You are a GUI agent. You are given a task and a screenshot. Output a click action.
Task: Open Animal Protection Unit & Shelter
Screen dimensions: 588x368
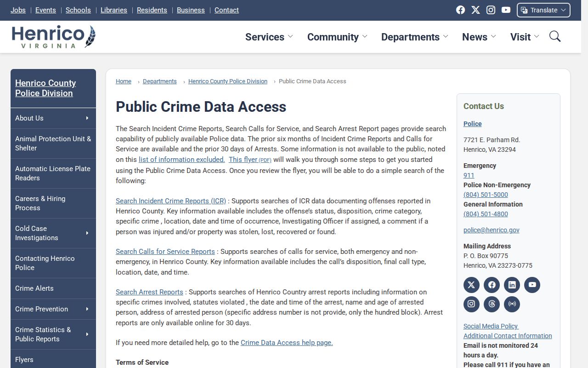pyautogui.click(x=53, y=144)
